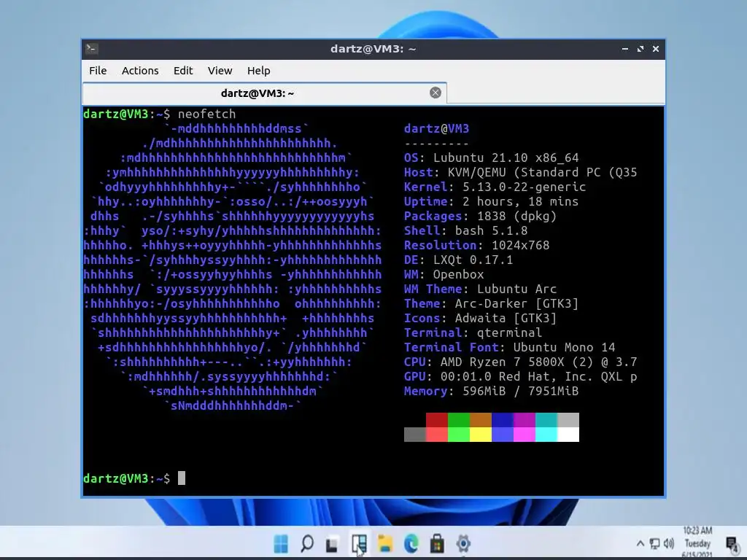Click the 'OS: Lubuntu 21.10 x86_64' line
747x560 pixels.
pos(491,157)
